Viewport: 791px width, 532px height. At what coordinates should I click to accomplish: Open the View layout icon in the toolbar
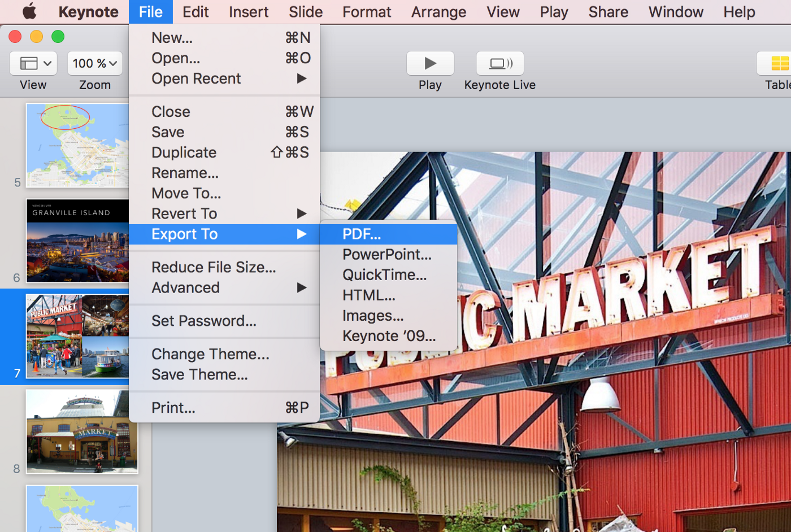33,63
